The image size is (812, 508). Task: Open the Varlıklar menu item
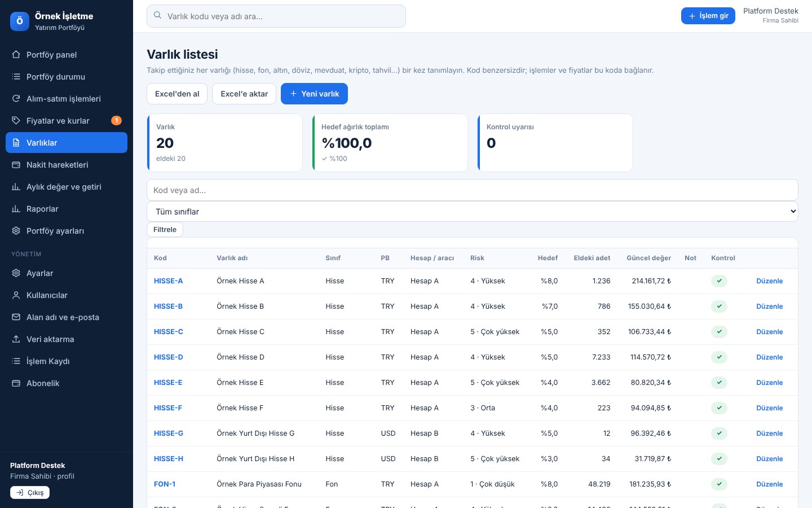tap(67, 143)
